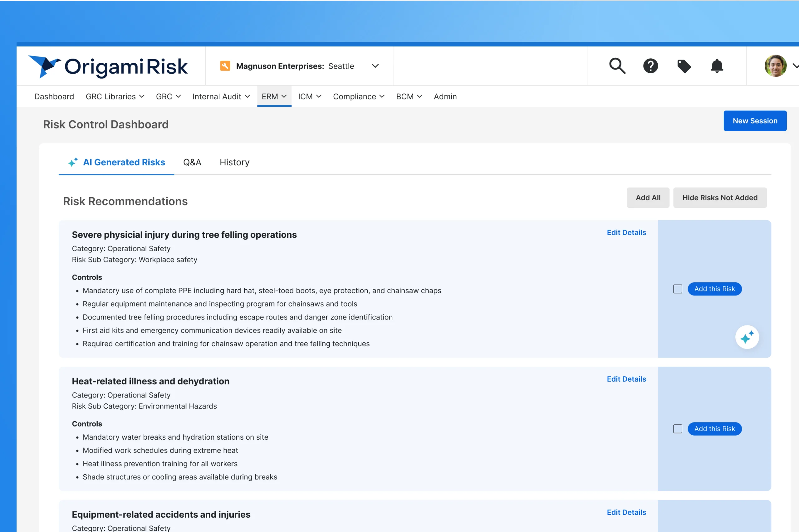Screen dimensions: 799x532
Task: Expand the ERM dropdown menu
Action: 274,96
